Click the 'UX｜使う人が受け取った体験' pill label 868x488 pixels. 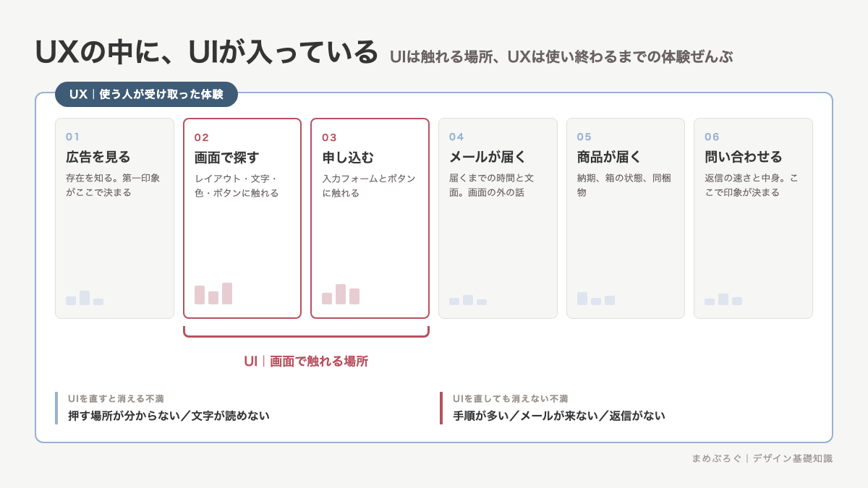tap(146, 94)
